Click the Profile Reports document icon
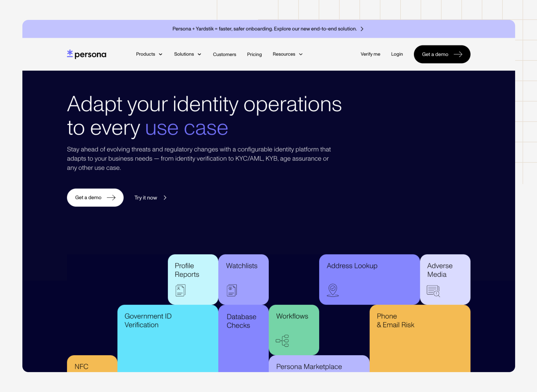The image size is (537, 392). point(180,290)
